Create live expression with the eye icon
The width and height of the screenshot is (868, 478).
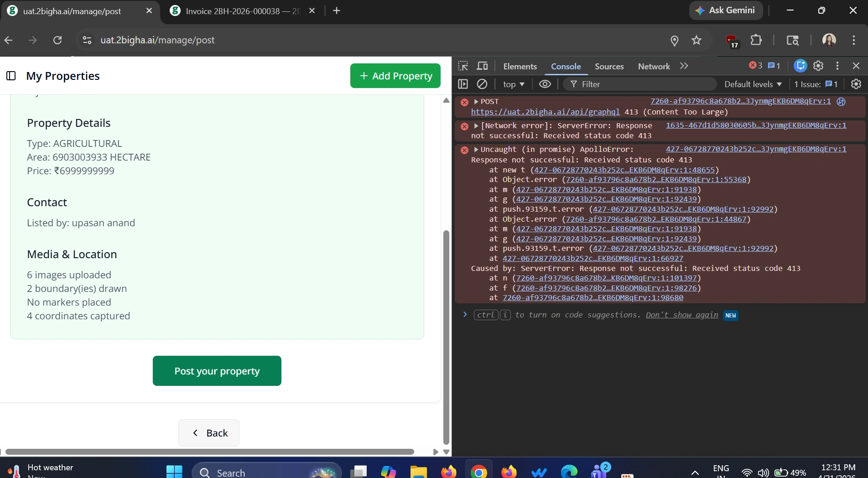pyautogui.click(x=545, y=84)
